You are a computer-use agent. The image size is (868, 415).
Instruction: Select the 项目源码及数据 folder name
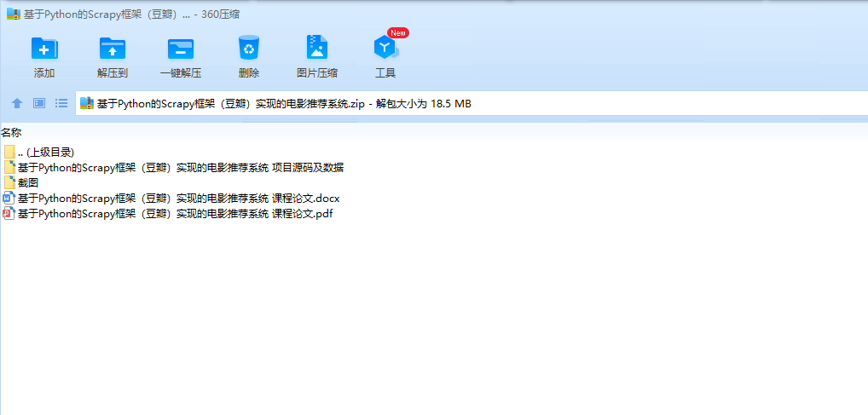181,168
